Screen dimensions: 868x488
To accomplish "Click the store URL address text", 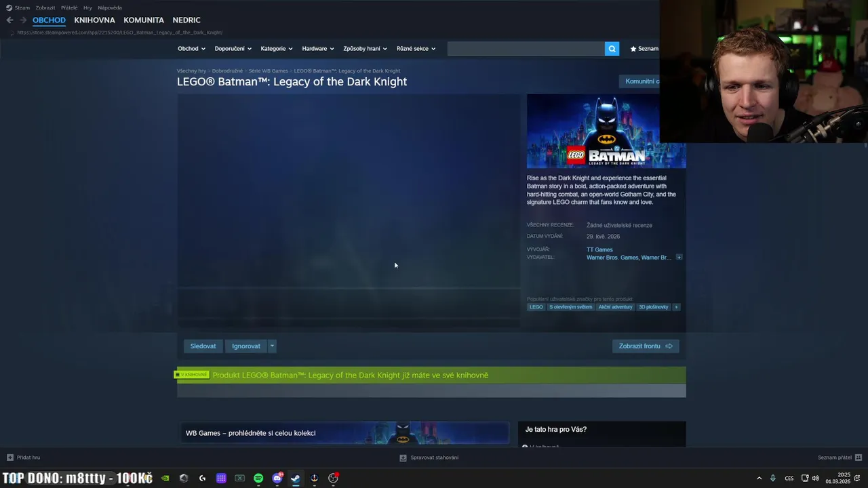I will coord(119,33).
